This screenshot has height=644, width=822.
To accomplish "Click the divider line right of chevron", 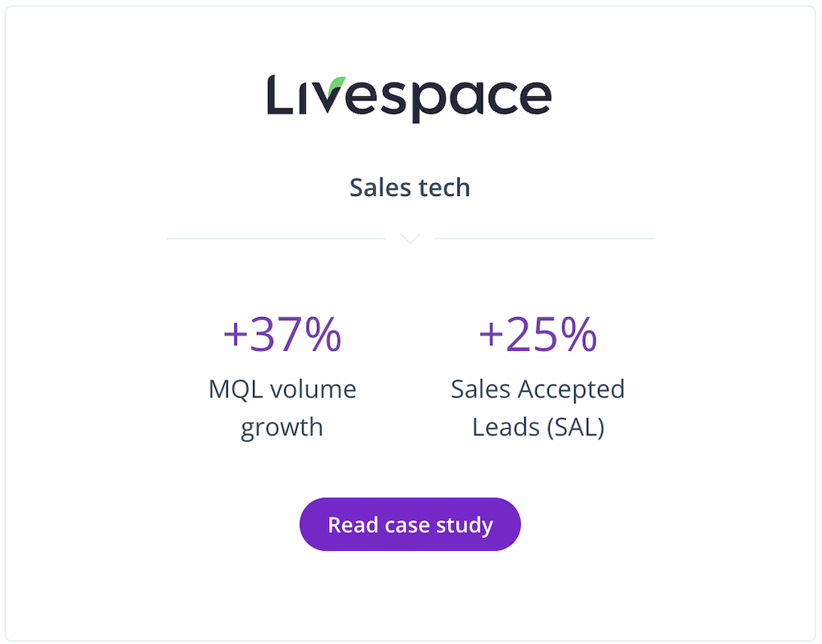I will (x=544, y=238).
